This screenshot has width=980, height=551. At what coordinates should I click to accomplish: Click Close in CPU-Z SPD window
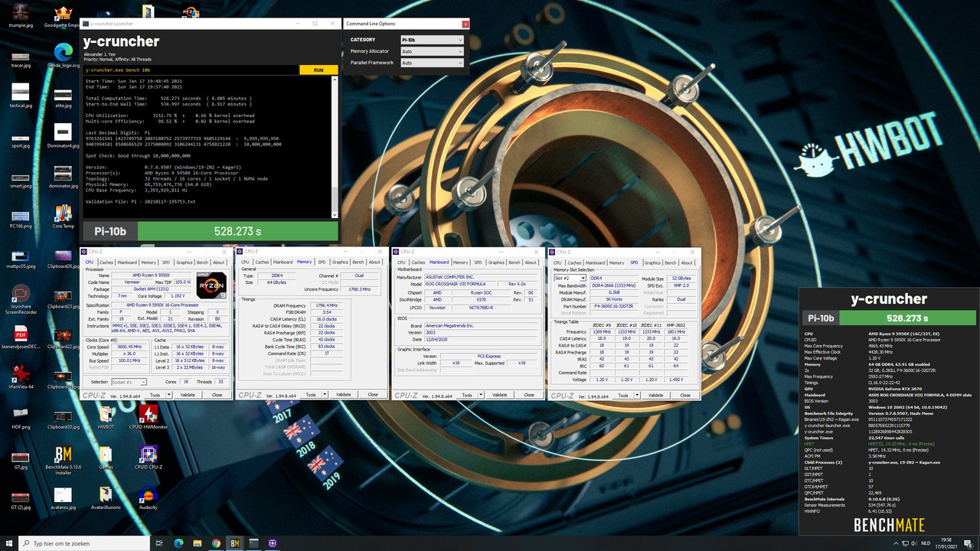tap(685, 395)
